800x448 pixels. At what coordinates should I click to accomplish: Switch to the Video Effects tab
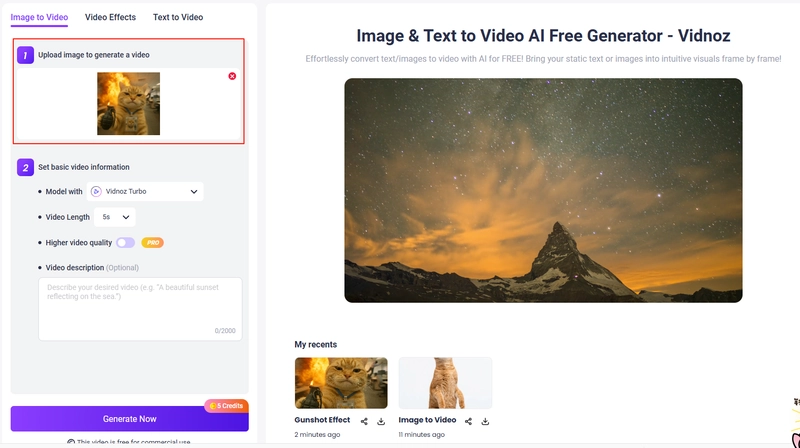click(x=110, y=17)
